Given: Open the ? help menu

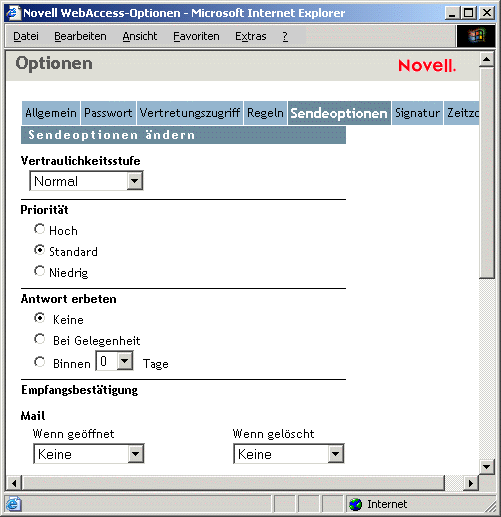Looking at the screenshot, I should coord(285,36).
